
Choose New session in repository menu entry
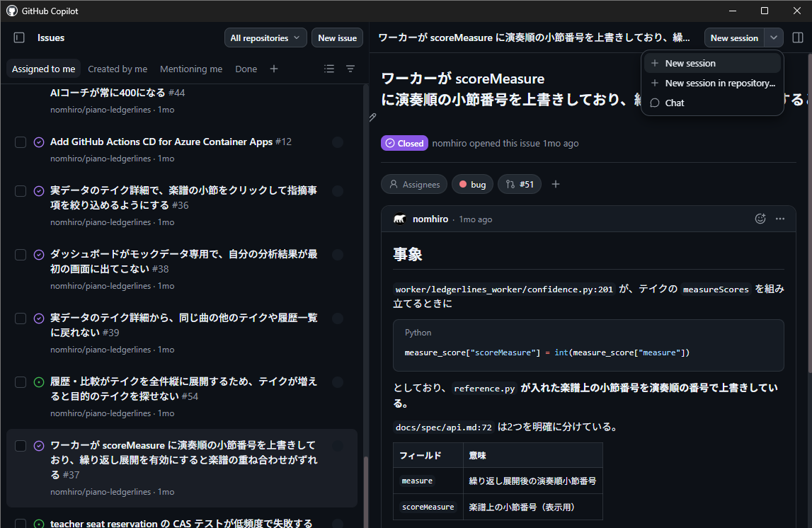pos(712,83)
